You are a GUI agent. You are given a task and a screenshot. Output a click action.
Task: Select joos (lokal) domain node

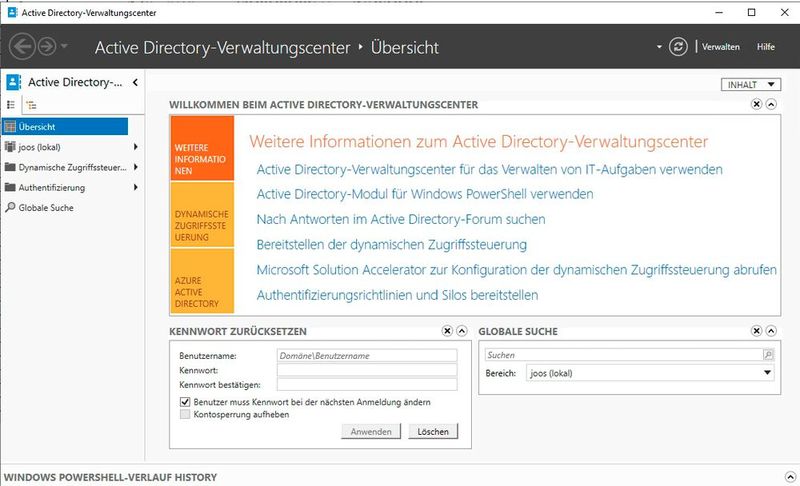point(39,147)
